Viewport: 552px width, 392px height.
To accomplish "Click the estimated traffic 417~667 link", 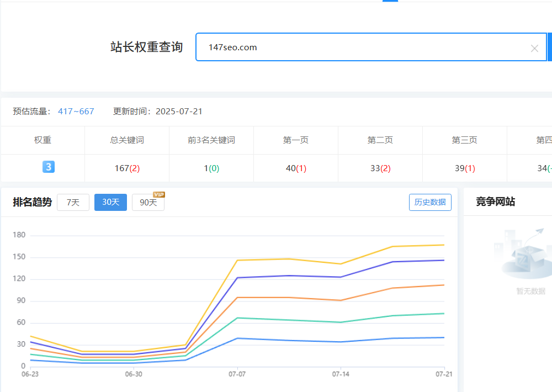I will (x=76, y=112).
